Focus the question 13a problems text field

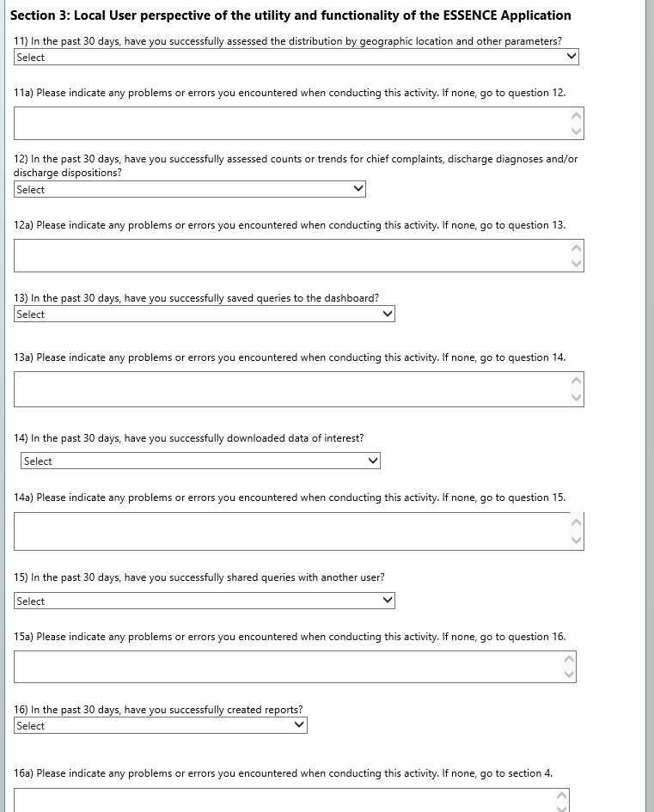[x=291, y=389]
